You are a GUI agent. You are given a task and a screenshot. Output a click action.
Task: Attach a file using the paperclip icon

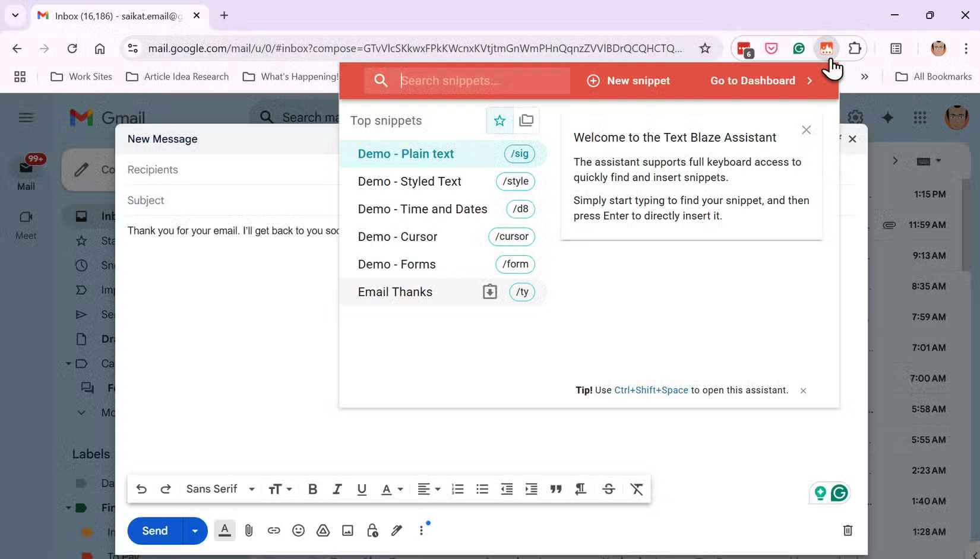coord(249,531)
